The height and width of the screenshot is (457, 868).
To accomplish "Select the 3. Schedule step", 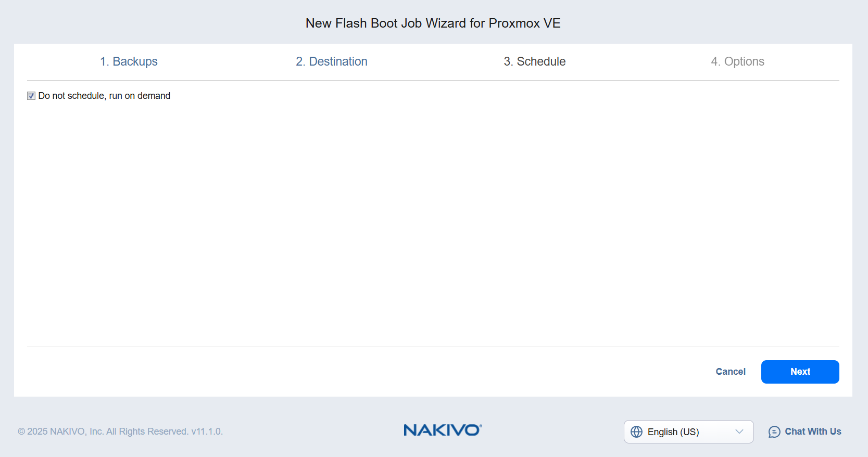I will click(535, 61).
